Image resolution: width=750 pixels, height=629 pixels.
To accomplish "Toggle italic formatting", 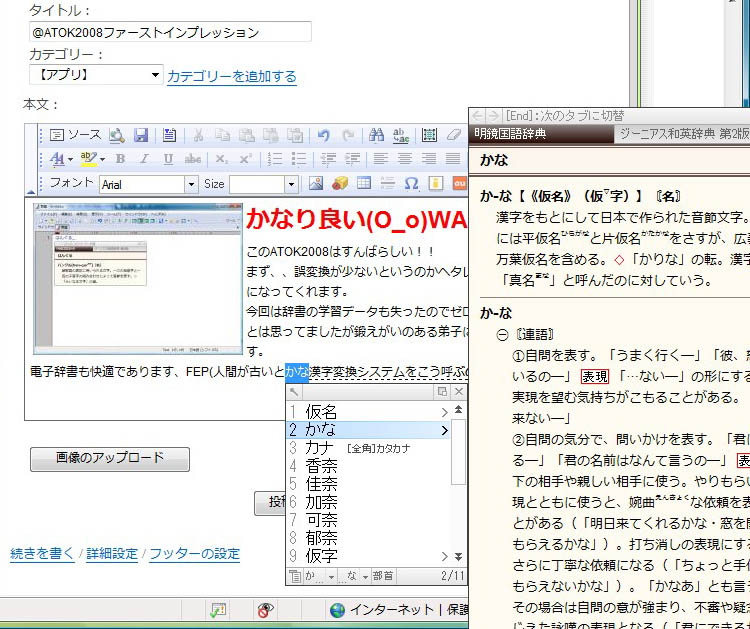I will [x=144, y=159].
